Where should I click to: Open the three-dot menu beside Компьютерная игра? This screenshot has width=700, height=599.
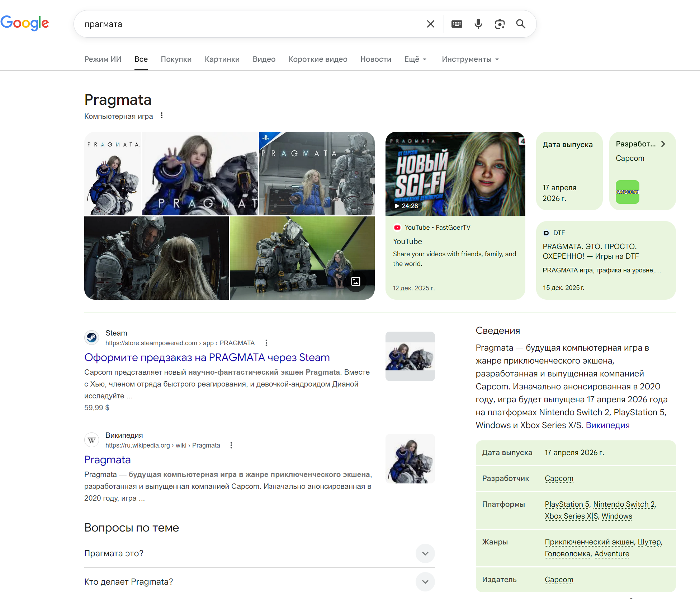[162, 116]
